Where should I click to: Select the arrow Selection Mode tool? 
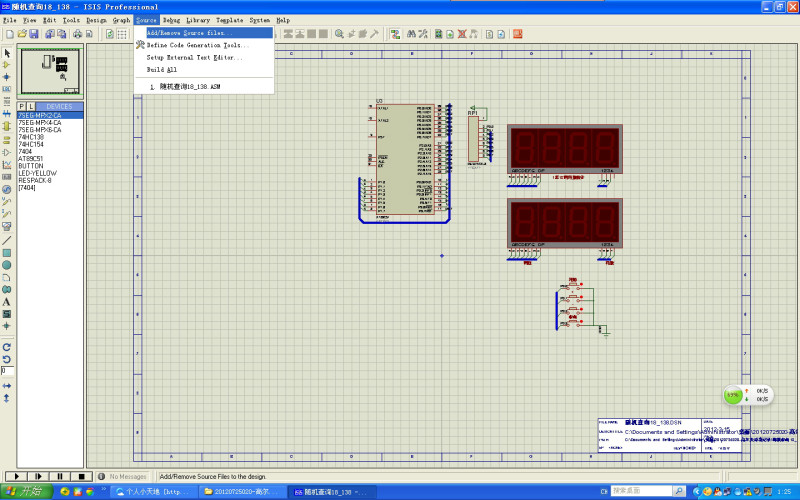click(7, 53)
